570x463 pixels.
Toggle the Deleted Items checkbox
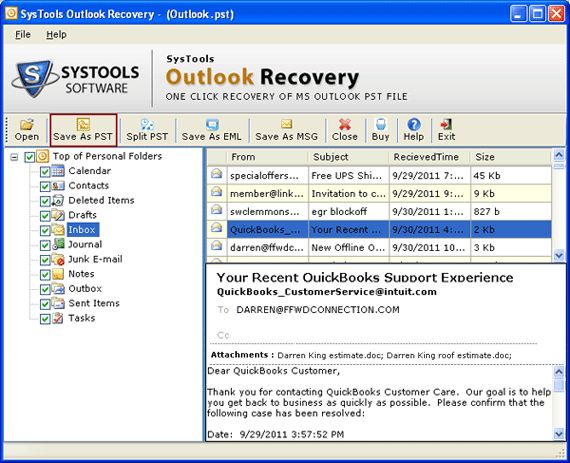click(x=45, y=201)
